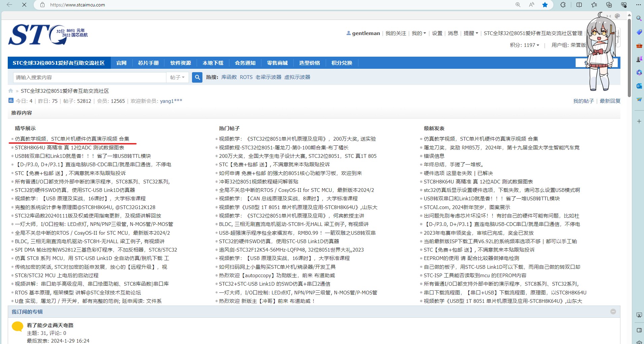Open 消息 link in user bar

(x=453, y=33)
